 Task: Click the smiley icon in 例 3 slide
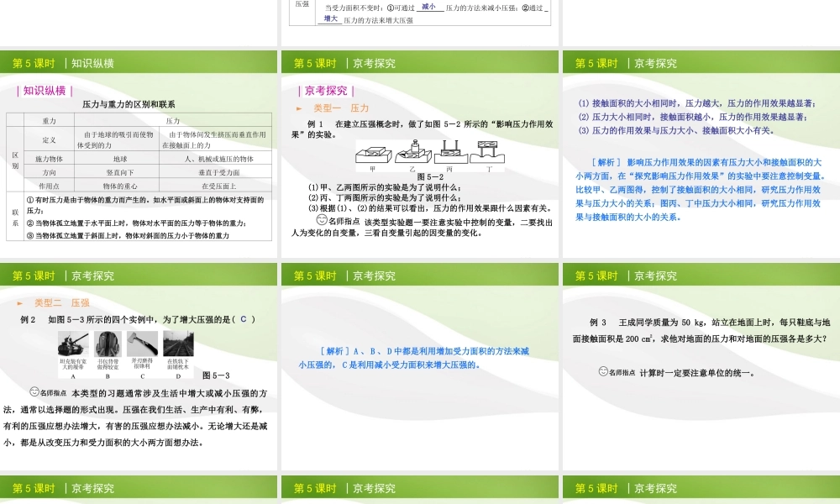tap(603, 370)
